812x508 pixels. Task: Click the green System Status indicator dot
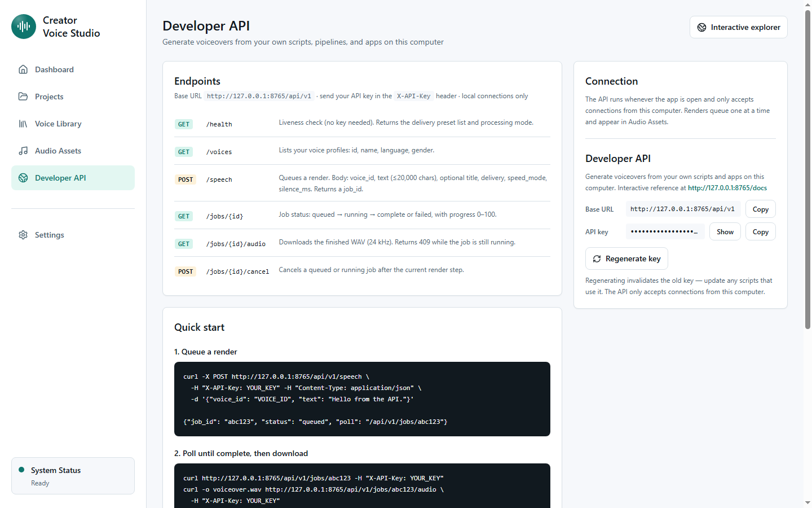[21, 470]
